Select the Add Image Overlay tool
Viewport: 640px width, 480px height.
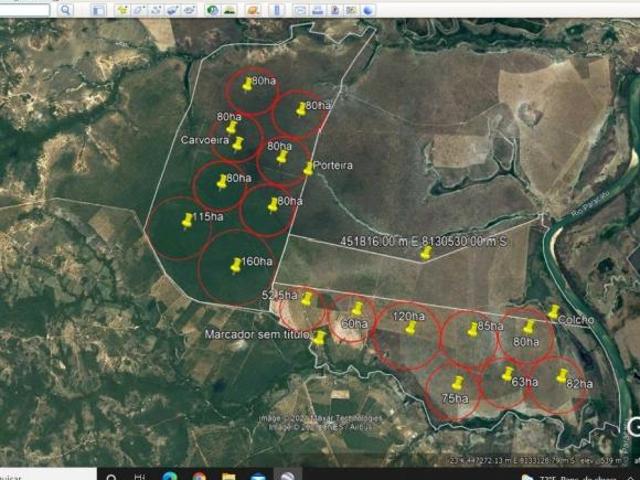click(x=172, y=10)
